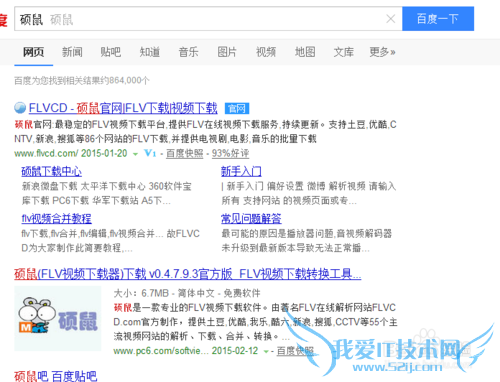The height and width of the screenshot is (382, 500).
Task: Open 百度快照 for the pc6.com result
Action: pyautogui.click(x=295, y=351)
